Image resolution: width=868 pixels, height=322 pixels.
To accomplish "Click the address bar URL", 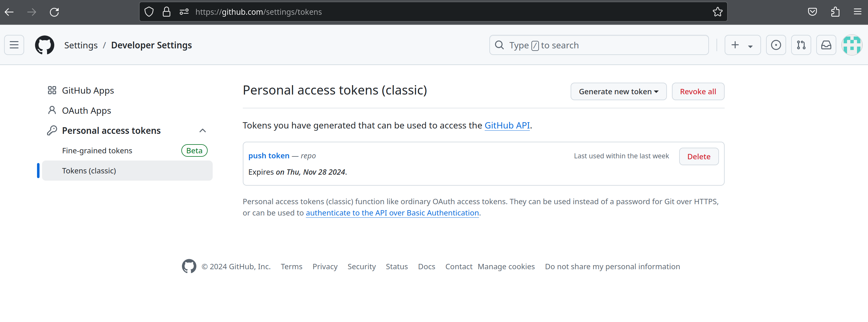I will (x=258, y=12).
